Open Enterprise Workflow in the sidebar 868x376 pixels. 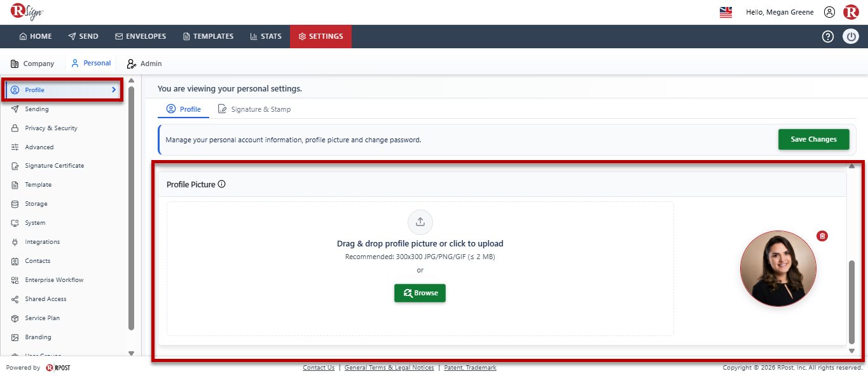[x=54, y=280]
